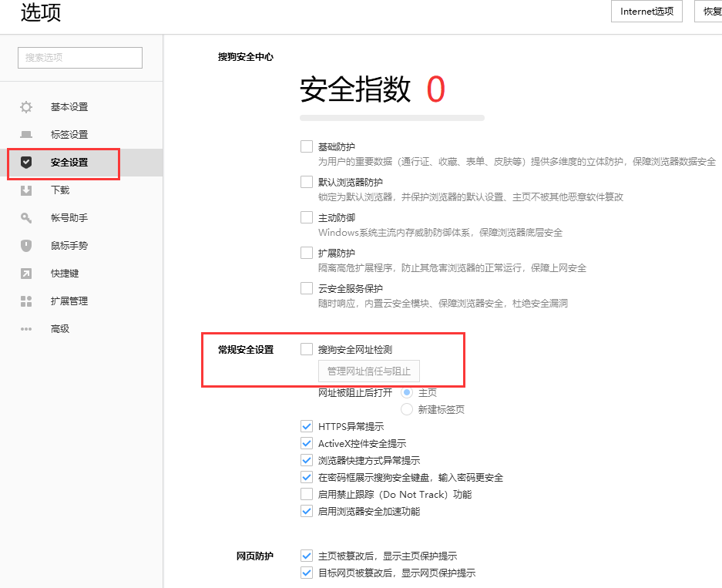The image size is (722, 588).
Task: Enable the 搜狗安全网址检测 checkbox
Action: pos(307,349)
